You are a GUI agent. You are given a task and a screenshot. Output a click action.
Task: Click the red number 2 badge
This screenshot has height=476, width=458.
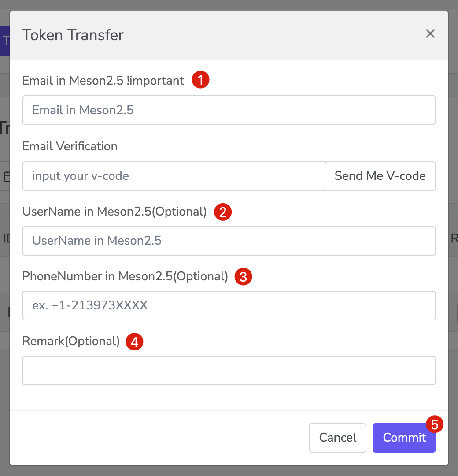(x=223, y=212)
